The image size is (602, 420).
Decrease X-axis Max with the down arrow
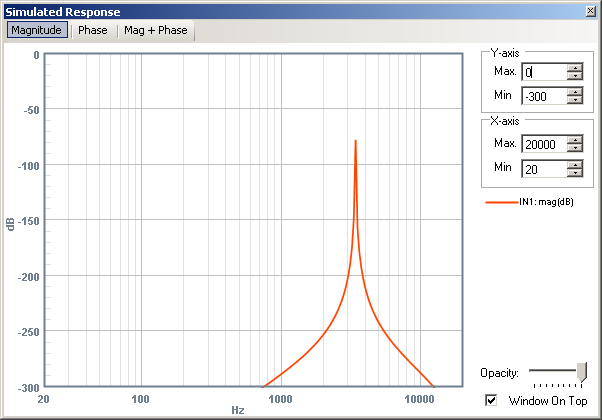(575, 149)
